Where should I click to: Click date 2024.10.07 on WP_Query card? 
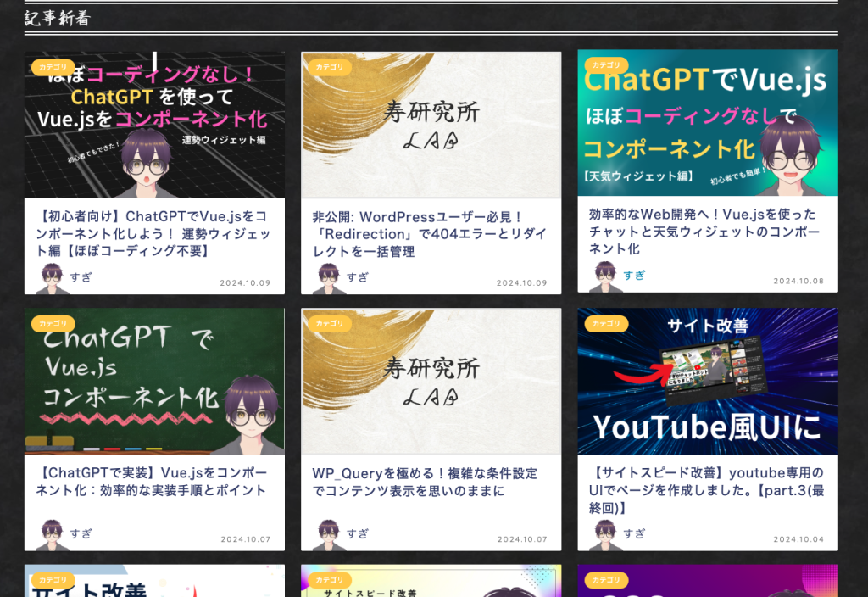click(522, 539)
